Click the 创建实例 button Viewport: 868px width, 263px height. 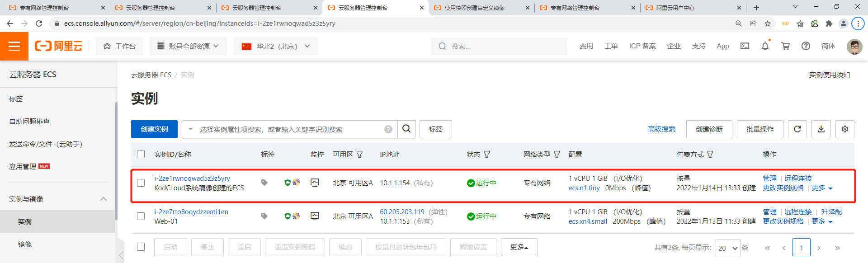pyautogui.click(x=154, y=129)
